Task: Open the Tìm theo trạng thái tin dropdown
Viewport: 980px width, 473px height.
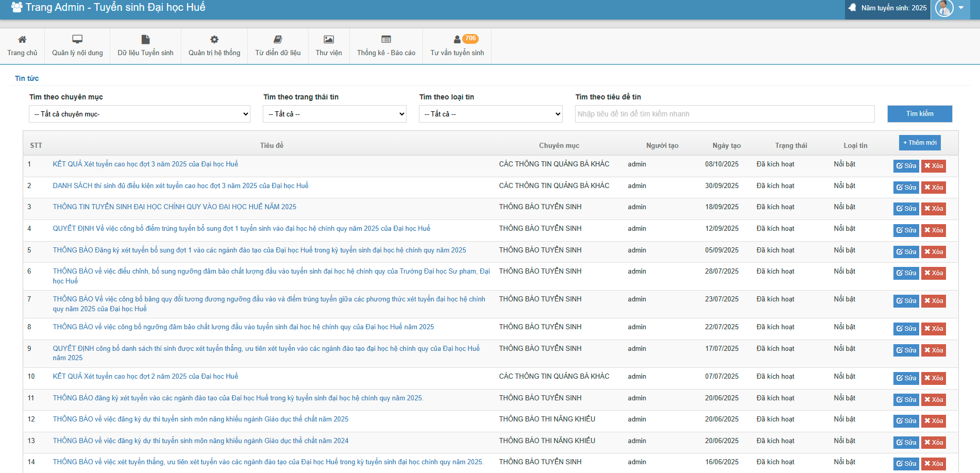Action: click(x=334, y=114)
